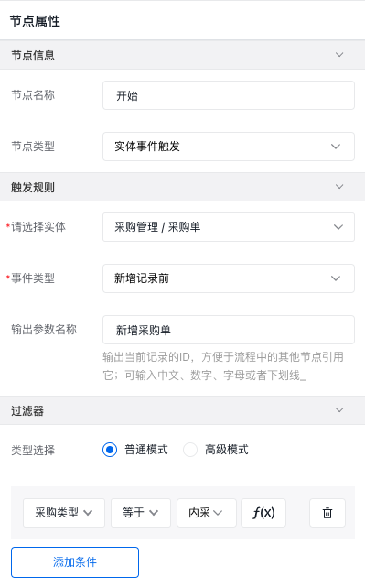This screenshot has width=365, height=588.
Task: Collapse the 过滤器 section chevron
Action: coord(339,410)
